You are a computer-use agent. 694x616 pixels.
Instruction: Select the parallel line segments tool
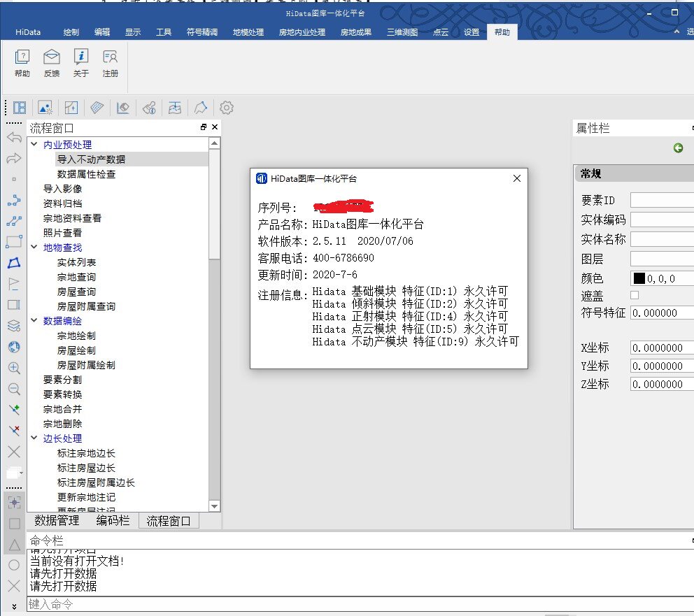click(14, 221)
